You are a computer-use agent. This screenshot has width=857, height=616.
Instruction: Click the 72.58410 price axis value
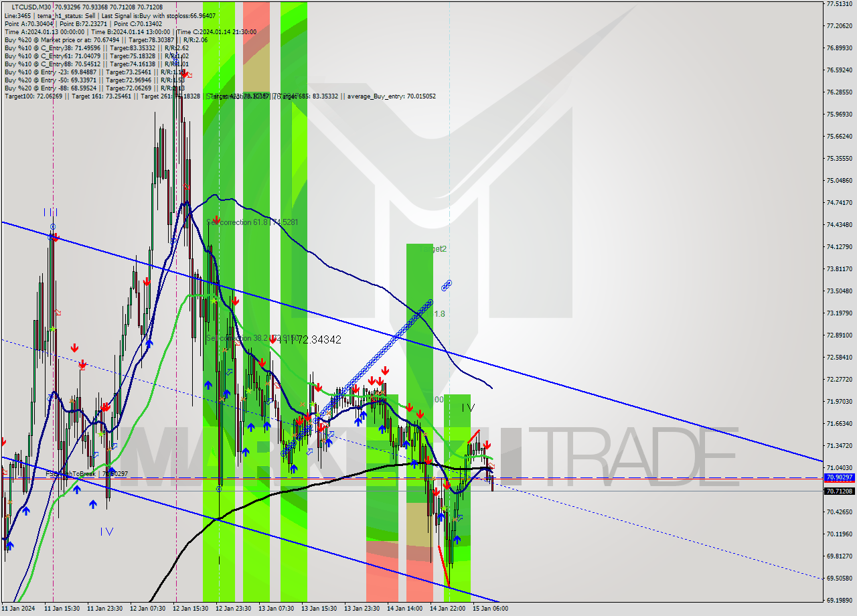pyautogui.click(x=840, y=358)
